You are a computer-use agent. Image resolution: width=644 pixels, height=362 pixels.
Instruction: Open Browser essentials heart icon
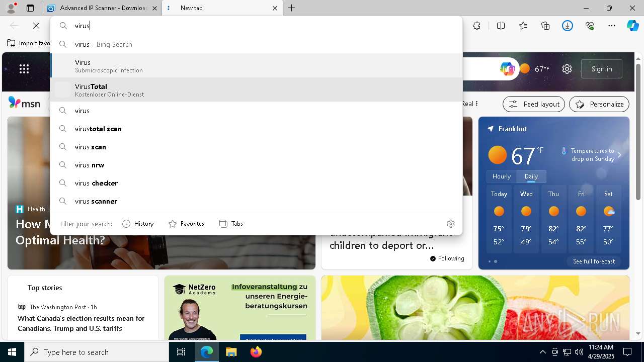(x=590, y=26)
